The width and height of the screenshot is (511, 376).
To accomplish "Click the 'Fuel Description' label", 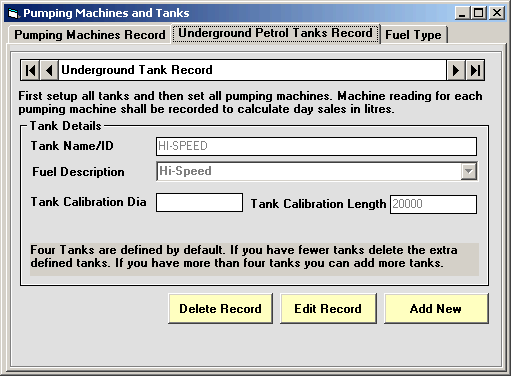I will click(x=78, y=172).
